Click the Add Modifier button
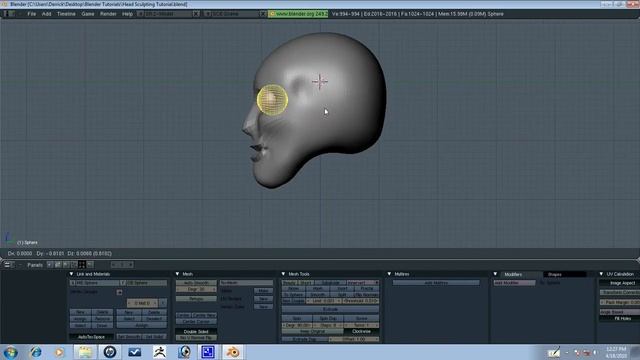Viewport: 640px width, 360px height. tap(514, 283)
